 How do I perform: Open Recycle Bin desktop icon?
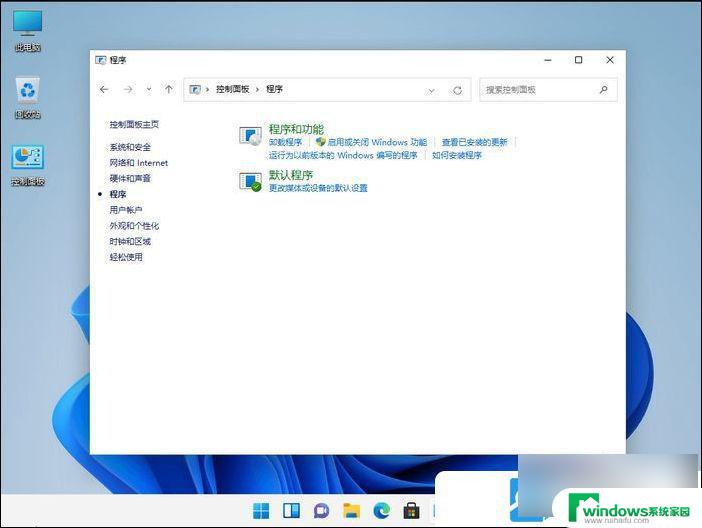tap(27, 98)
